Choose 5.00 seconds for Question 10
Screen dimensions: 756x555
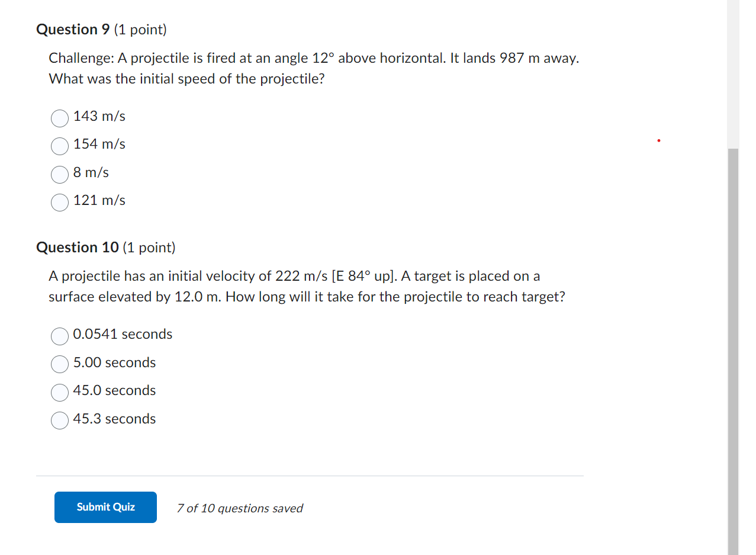tap(59, 364)
